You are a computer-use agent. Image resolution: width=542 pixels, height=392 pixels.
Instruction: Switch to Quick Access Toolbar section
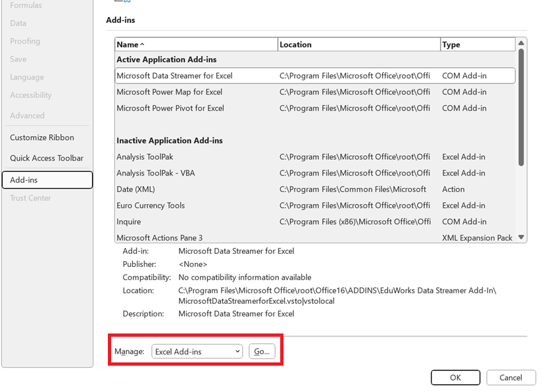tap(45, 158)
